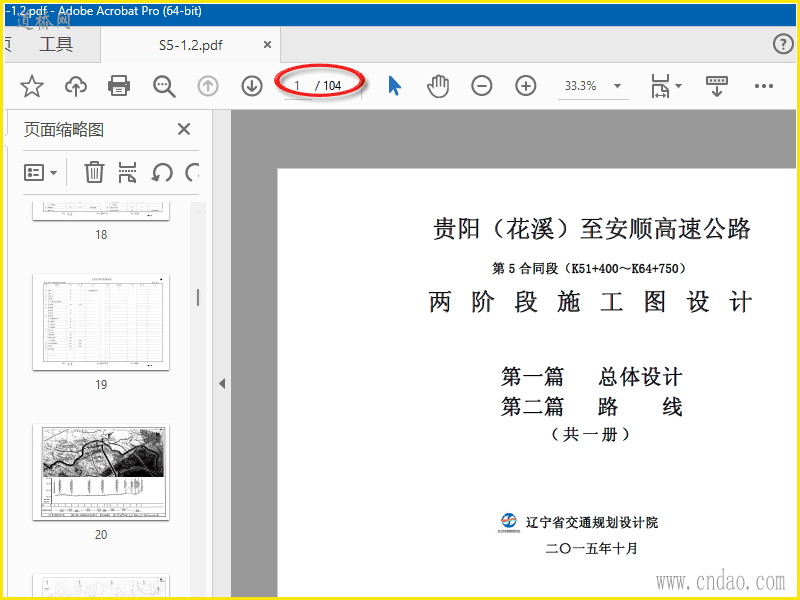
Task: Collapse the left navigation pane arrow
Action: (222, 384)
